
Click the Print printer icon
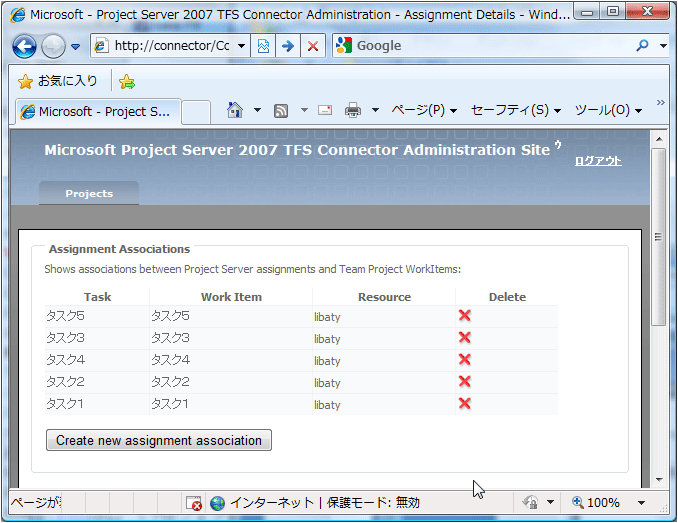(353, 110)
